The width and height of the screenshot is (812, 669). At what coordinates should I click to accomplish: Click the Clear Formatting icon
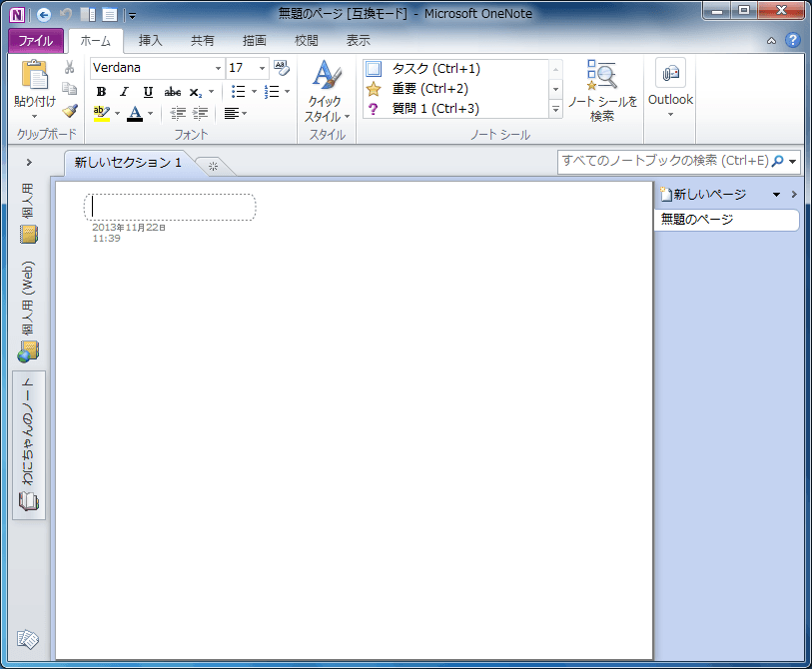pos(282,67)
